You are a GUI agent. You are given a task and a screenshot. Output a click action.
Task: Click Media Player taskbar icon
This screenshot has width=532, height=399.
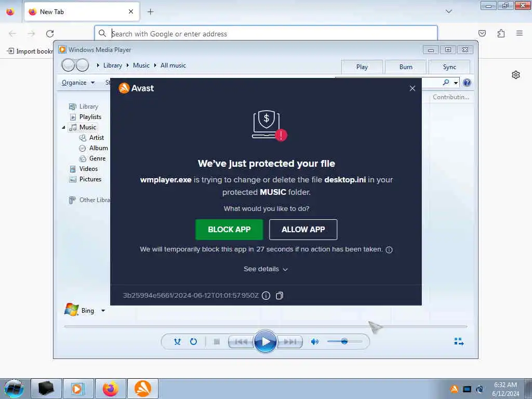[x=78, y=389]
